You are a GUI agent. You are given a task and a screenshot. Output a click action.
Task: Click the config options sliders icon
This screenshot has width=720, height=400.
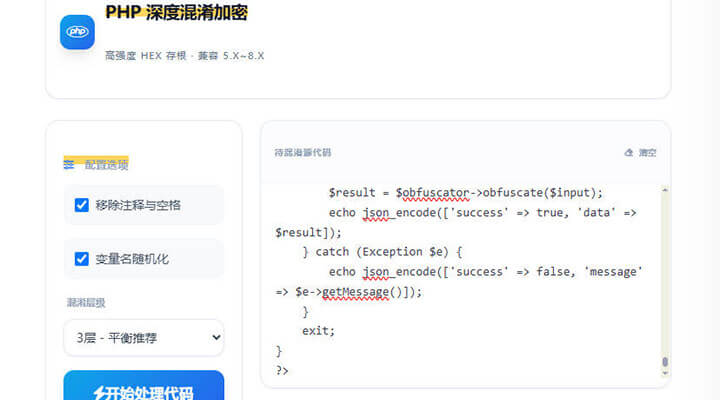(69, 164)
